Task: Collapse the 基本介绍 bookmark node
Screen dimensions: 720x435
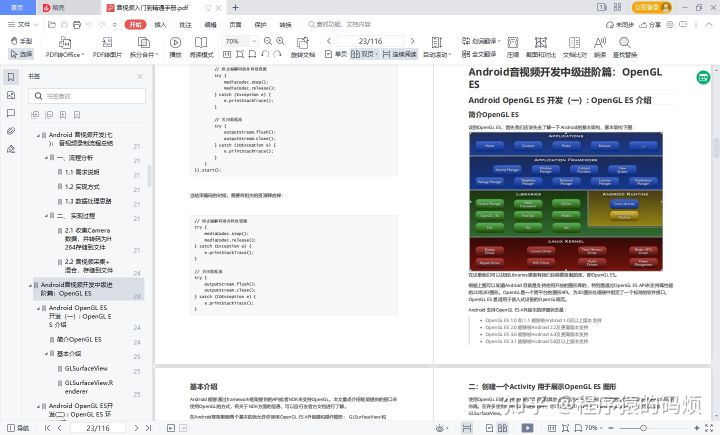Action: coord(46,354)
